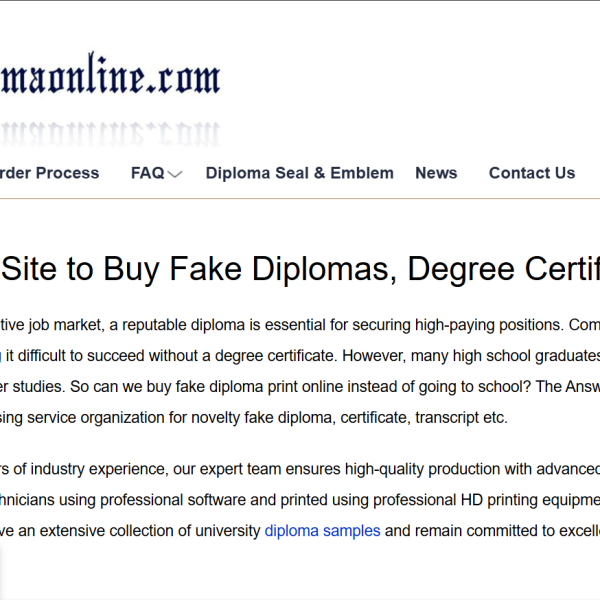Click the maonline.com gothic-lettered site logo
This screenshot has height=600, width=600.
click(110, 77)
